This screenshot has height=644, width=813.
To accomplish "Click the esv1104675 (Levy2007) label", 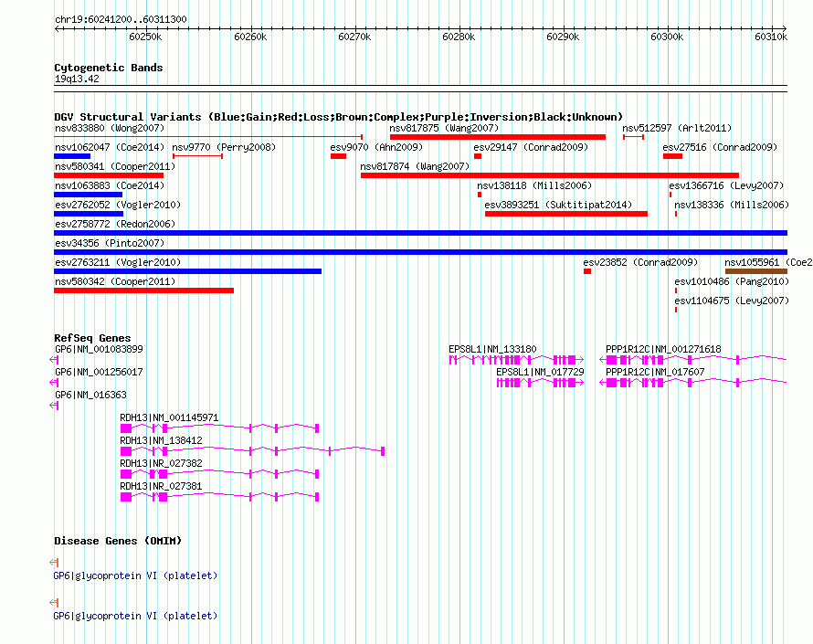I will [732, 301].
